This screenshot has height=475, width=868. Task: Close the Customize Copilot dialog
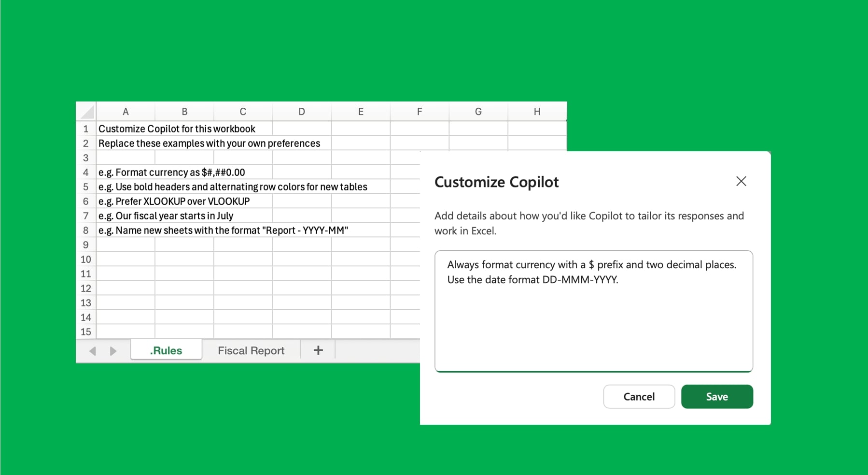click(x=741, y=181)
